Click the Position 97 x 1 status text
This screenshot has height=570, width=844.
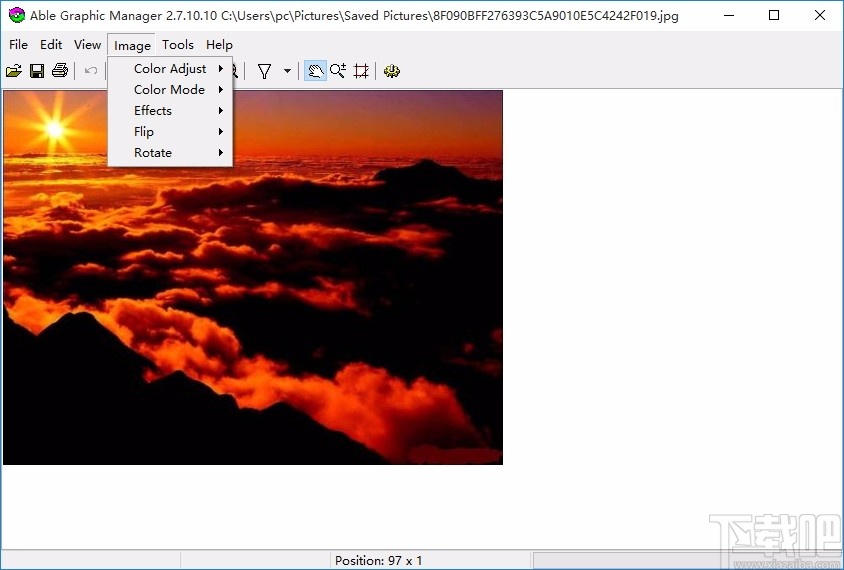tap(378, 561)
